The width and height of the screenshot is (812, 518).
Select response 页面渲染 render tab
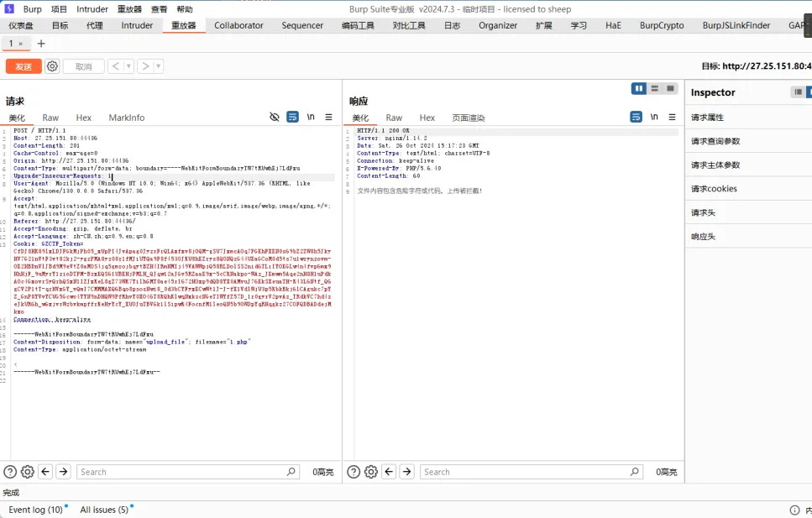click(469, 118)
